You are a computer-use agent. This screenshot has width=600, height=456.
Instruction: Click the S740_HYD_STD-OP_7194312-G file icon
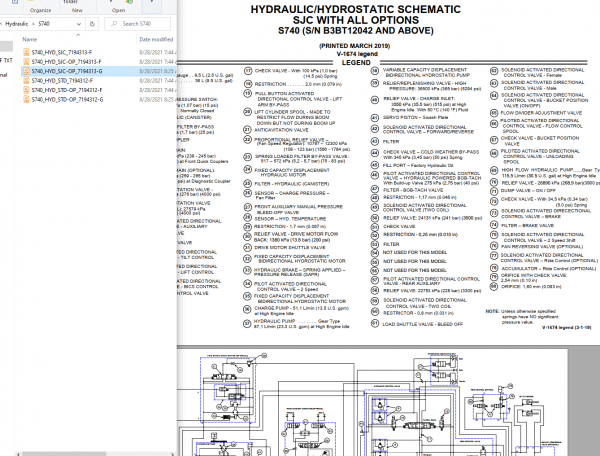coord(26,99)
